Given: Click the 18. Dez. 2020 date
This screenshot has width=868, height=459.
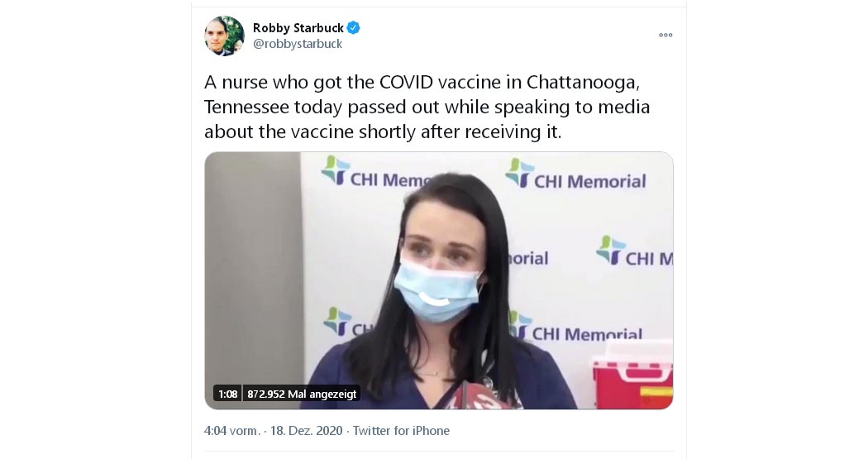Looking at the screenshot, I should click(306, 431).
